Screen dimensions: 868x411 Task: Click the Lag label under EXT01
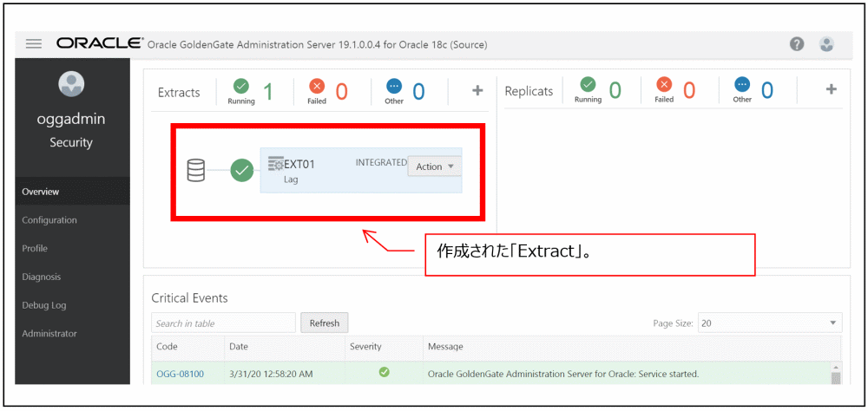tap(291, 179)
